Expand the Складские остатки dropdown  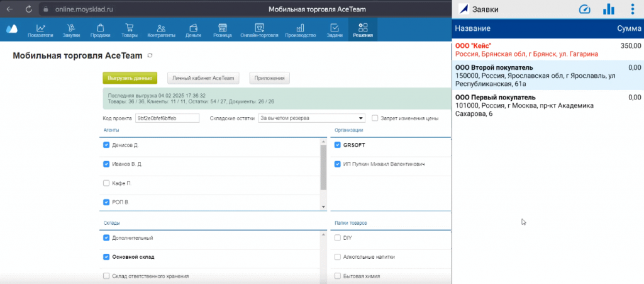(311, 118)
